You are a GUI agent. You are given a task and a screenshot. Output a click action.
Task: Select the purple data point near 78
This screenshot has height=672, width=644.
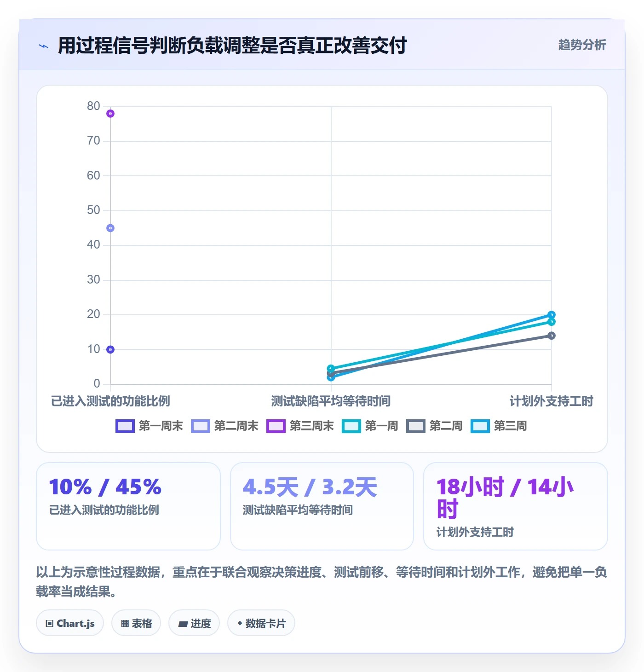pos(110,114)
